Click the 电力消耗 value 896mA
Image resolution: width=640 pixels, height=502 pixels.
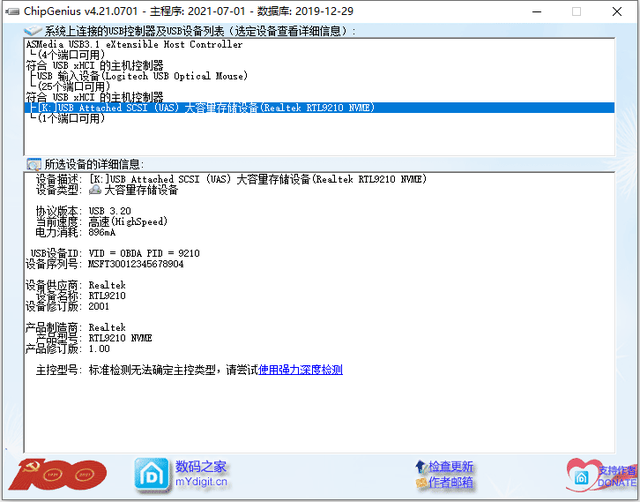(102, 232)
